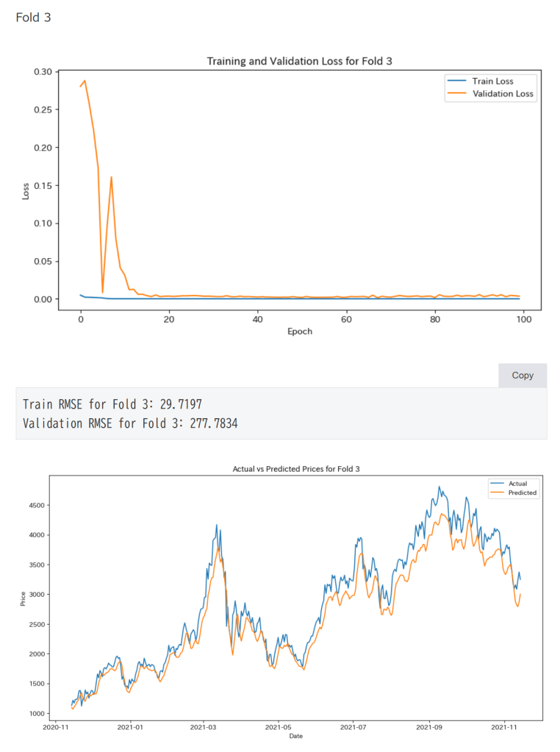The height and width of the screenshot is (752, 560).
Task: Click the Copy button above the code block
Action: 523,375
